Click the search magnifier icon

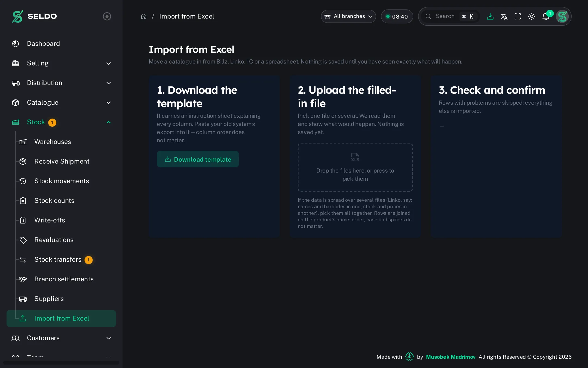coord(428,16)
